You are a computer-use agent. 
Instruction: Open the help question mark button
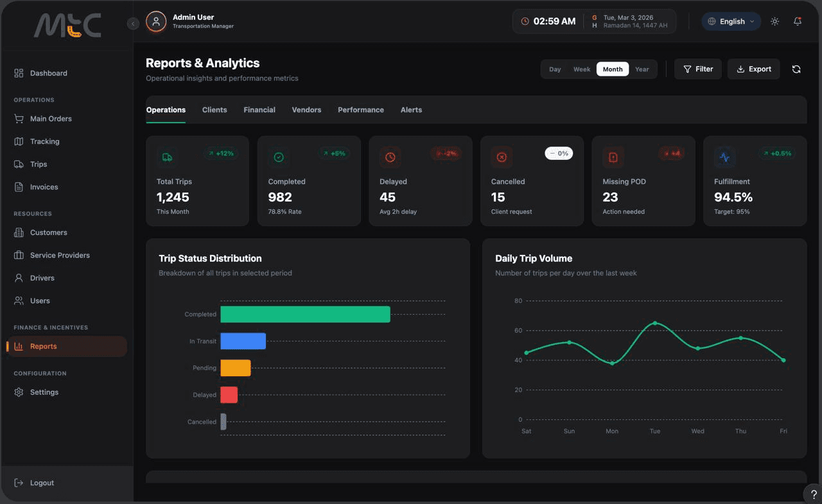(x=814, y=494)
